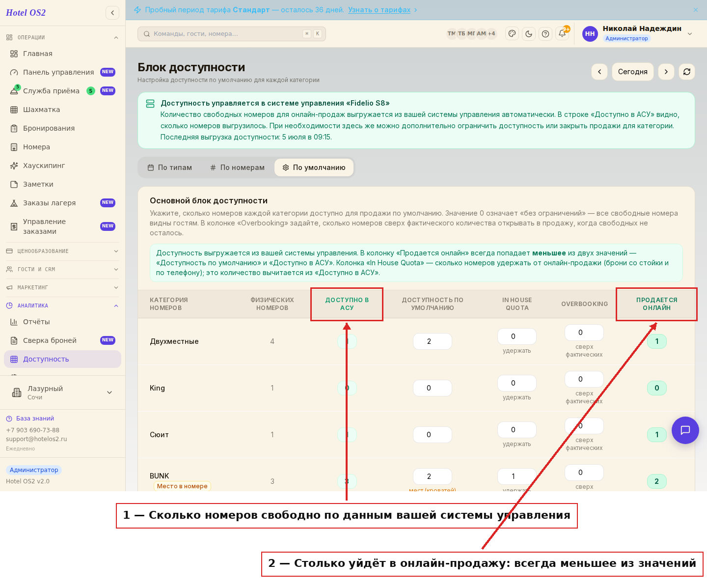Switch to the По типам tab
The image size is (707, 588).
(170, 168)
